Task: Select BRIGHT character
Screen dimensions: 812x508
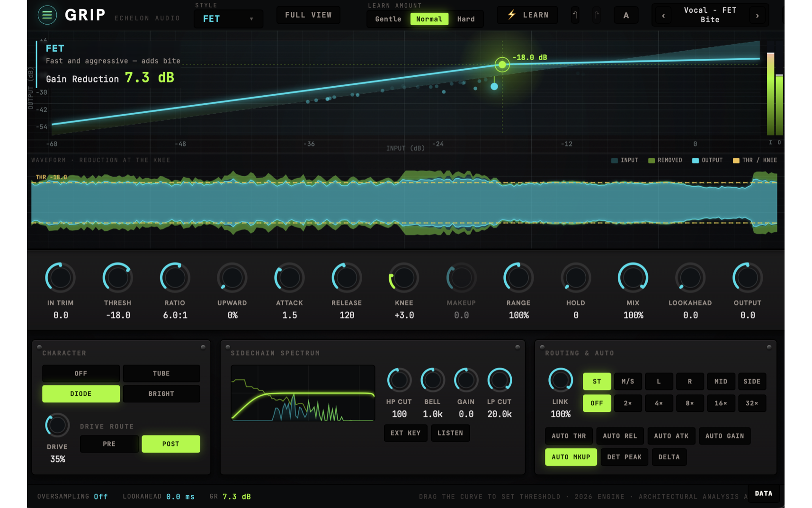Action: click(x=161, y=394)
